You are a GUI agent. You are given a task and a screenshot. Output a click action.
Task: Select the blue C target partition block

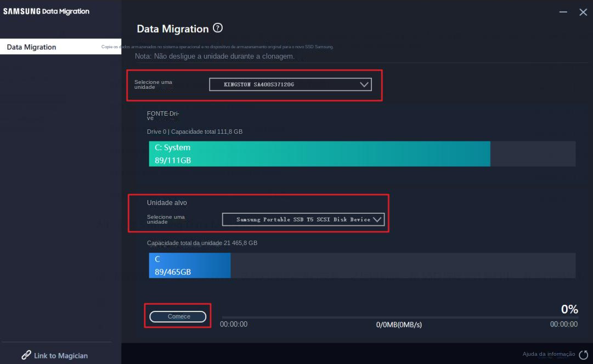(x=190, y=265)
